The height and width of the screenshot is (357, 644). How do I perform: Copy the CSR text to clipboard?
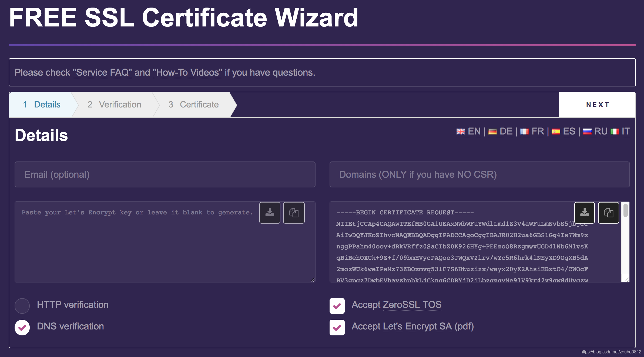coord(608,213)
